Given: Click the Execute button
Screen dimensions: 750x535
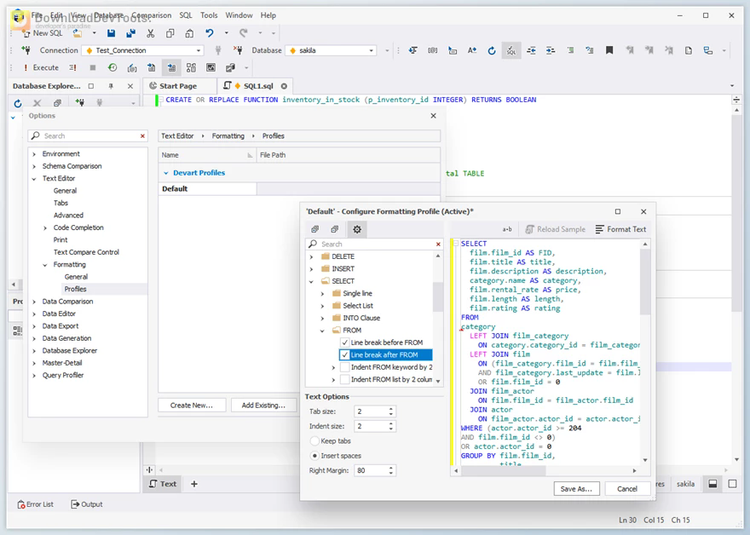Looking at the screenshot, I should click(40, 67).
